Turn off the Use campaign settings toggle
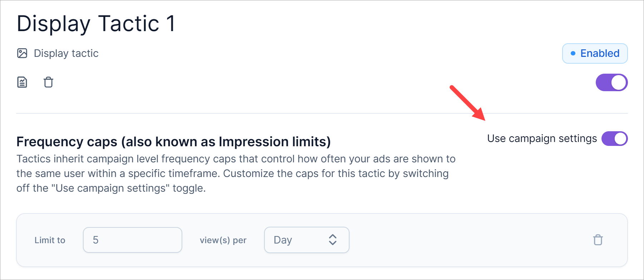Image resolution: width=644 pixels, height=280 pixels. [614, 139]
